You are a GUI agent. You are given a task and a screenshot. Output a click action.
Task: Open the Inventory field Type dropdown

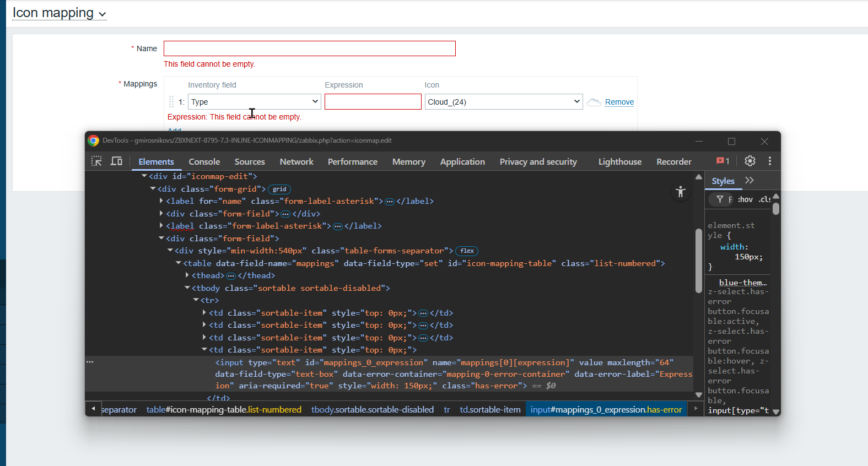coord(254,102)
